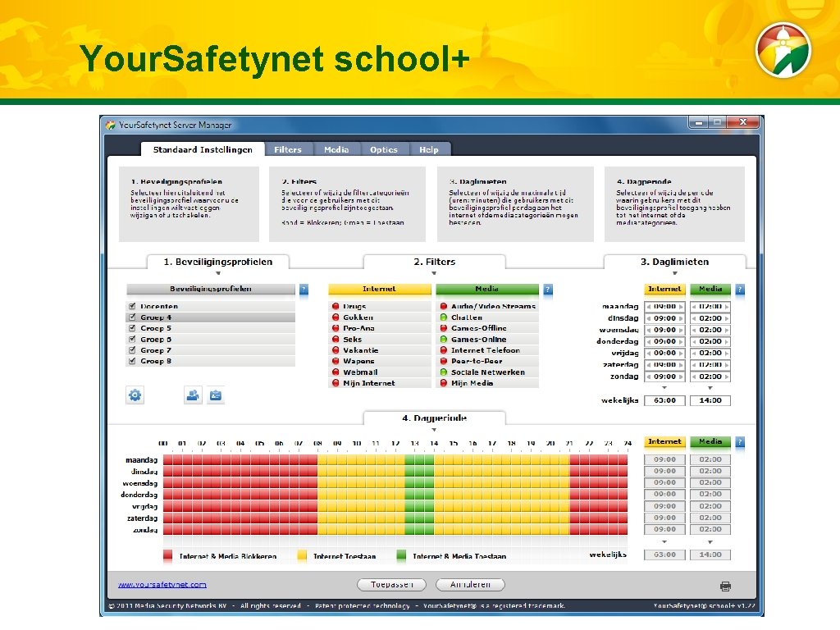Expand arrow under Filters section tab
This screenshot has height=630, width=840.
click(434, 273)
